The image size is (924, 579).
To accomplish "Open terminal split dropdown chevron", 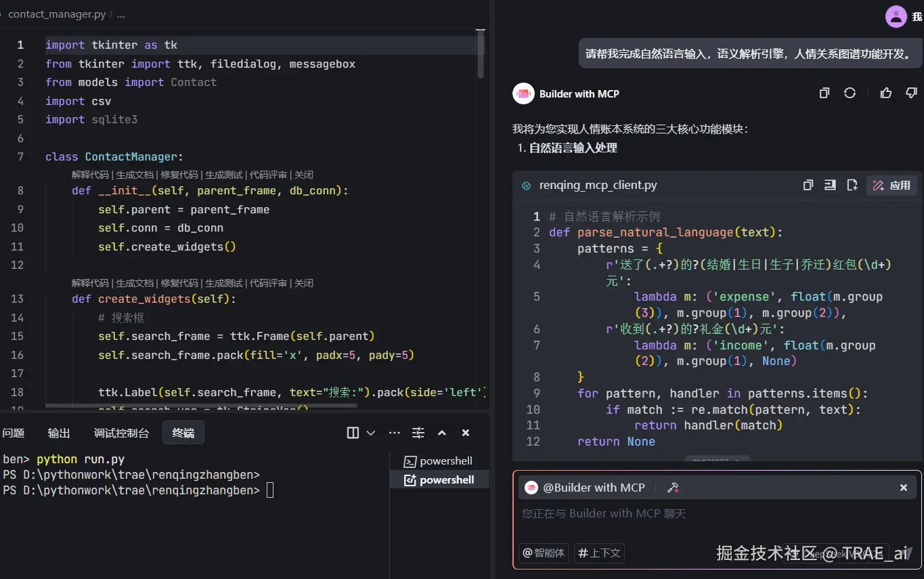I will pyautogui.click(x=371, y=433).
